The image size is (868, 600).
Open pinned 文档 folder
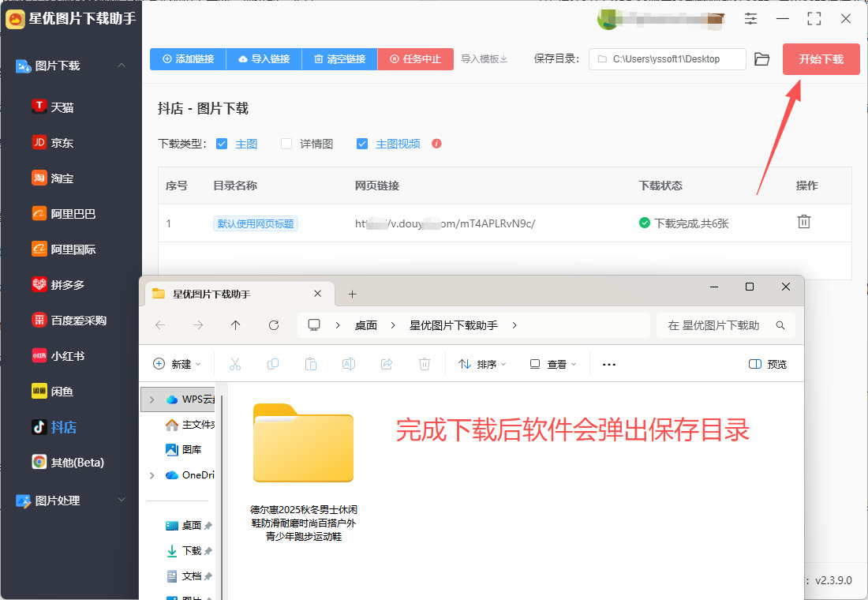pos(189,576)
